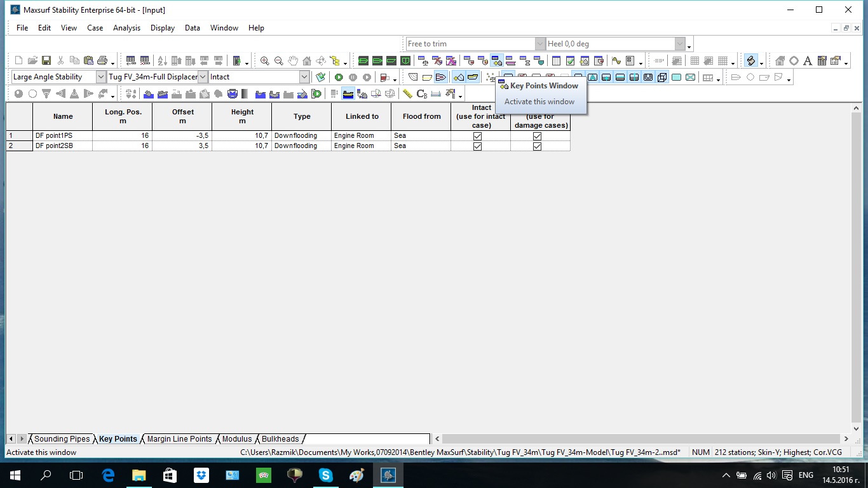Open the Tug FV_34m loadcase dropdown
Viewport: 868px width, 488px height.
point(203,77)
